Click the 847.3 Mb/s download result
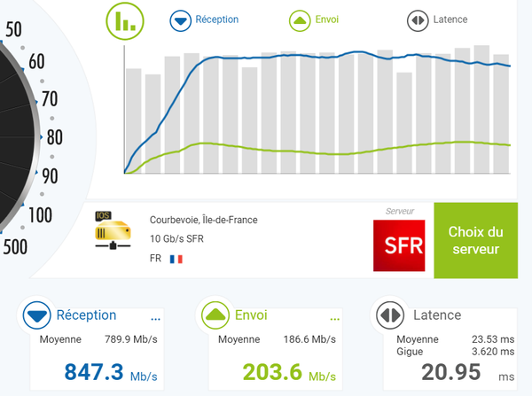Image resolution: width=532 pixels, height=396 pixels. pos(111,372)
